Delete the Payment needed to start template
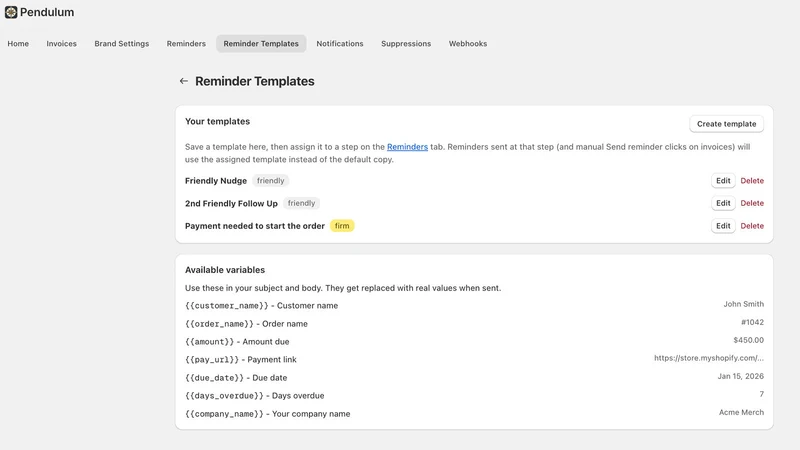Image resolution: width=800 pixels, height=450 pixels. point(752,226)
